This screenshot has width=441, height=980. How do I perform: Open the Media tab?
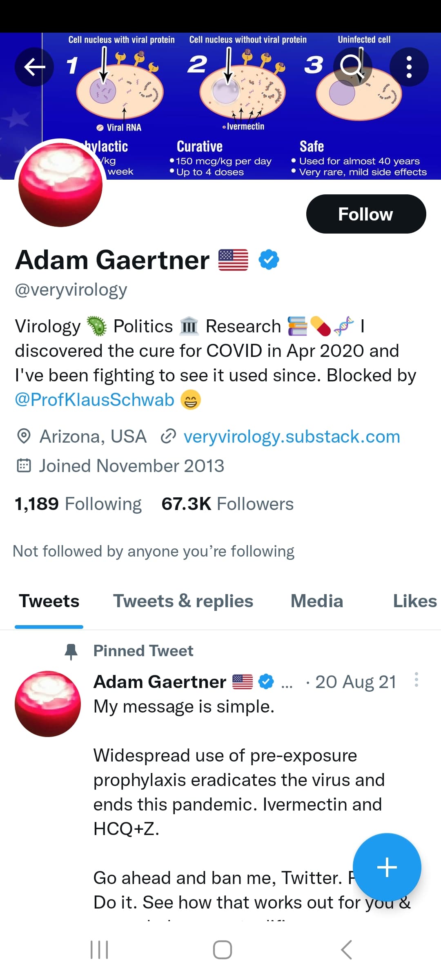pyautogui.click(x=317, y=601)
